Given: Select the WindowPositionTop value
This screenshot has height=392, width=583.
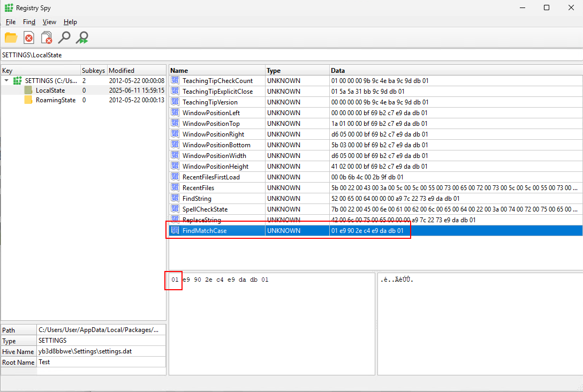Looking at the screenshot, I should [211, 124].
